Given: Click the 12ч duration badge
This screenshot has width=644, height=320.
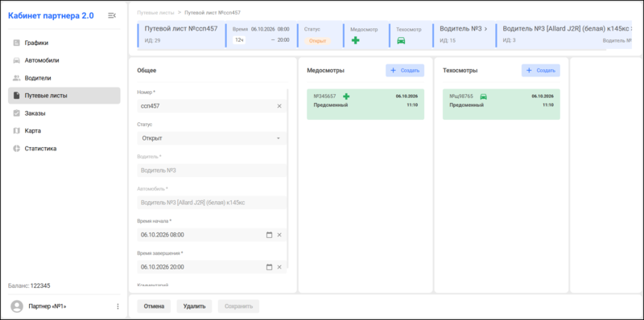Looking at the screenshot, I should coord(239,39).
